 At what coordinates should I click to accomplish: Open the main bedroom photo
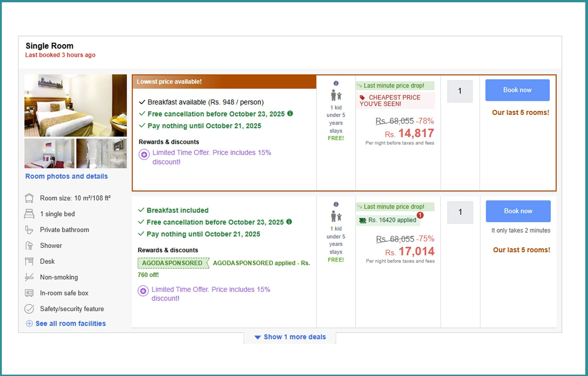(x=76, y=105)
